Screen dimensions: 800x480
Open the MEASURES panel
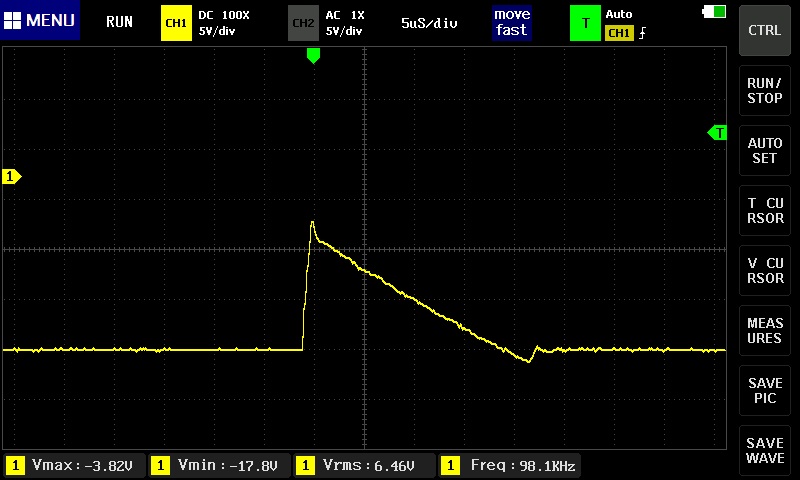pyautogui.click(x=765, y=331)
